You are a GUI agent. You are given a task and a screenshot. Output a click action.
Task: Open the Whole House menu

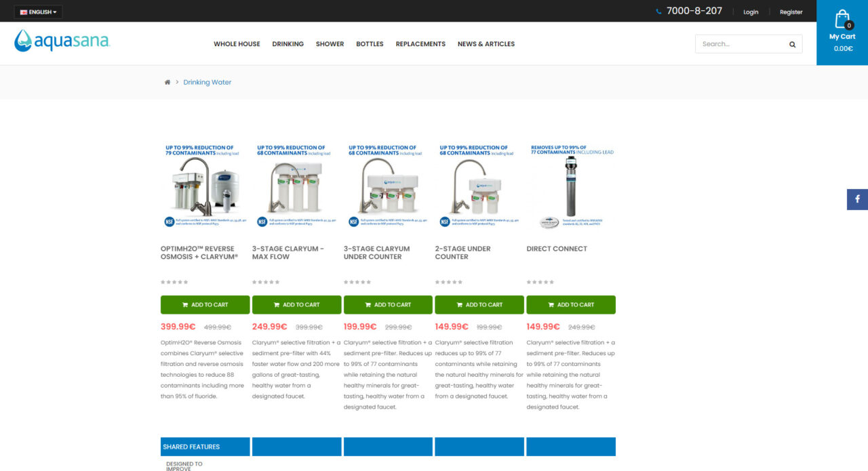click(237, 44)
